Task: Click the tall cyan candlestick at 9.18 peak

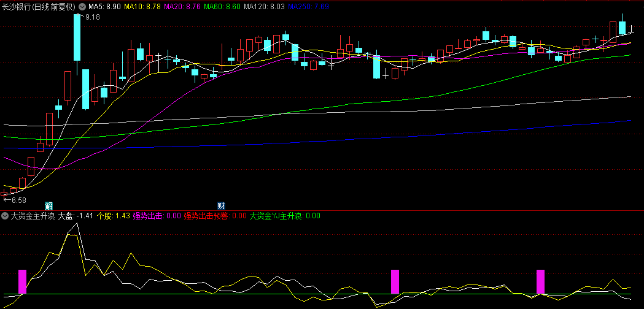Action: click(77, 37)
